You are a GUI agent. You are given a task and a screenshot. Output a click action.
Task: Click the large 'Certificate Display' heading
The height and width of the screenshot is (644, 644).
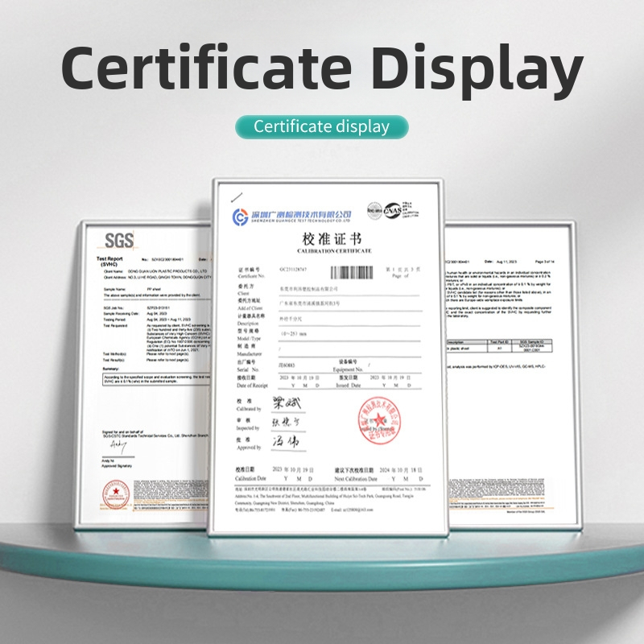click(322, 67)
